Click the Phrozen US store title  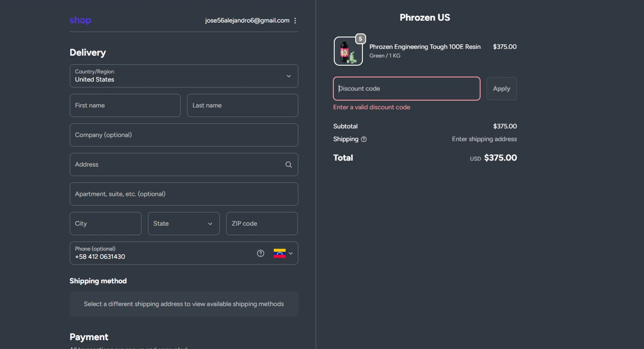click(425, 18)
